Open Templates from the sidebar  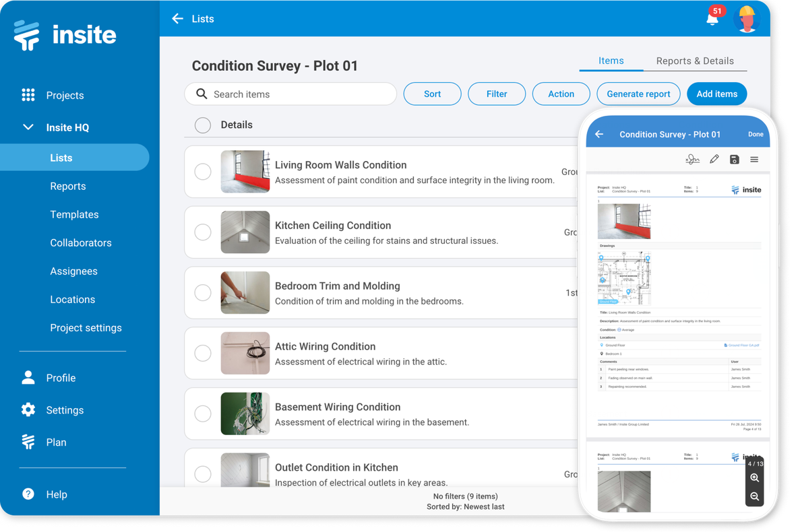(x=74, y=214)
